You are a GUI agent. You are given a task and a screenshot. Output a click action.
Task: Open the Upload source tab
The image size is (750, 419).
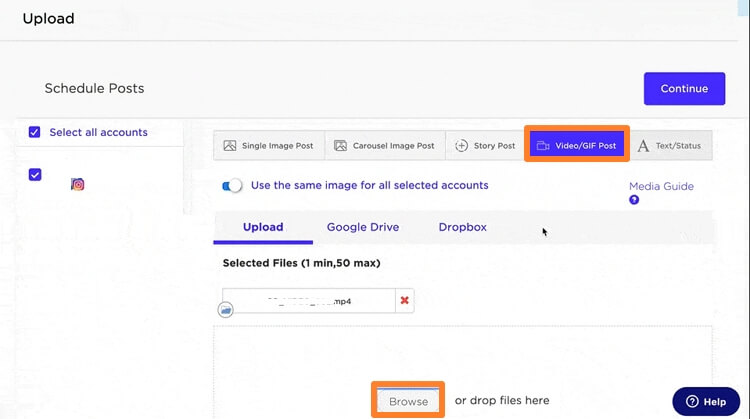263,227
